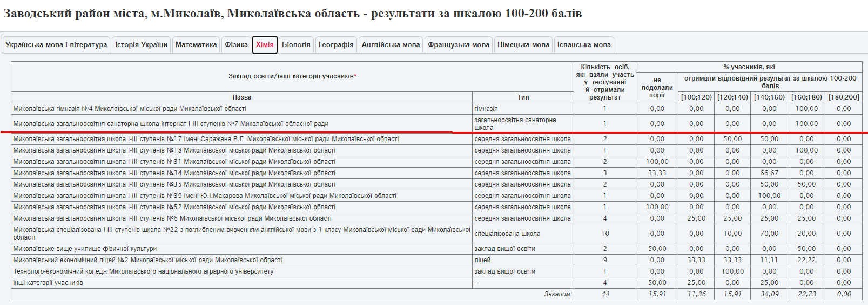
Task: Switch to the Історія України tab
Action: point(141,45)
